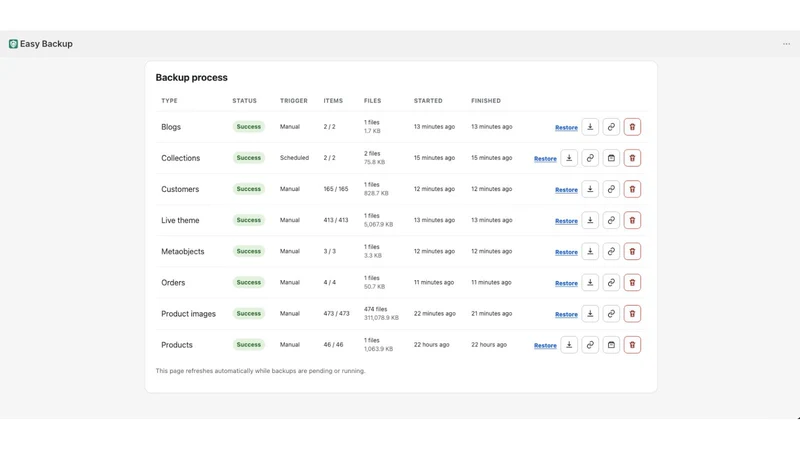Image resolution: width=800 pixels, height=450 pixels.
Task: Click the 413 / 413 items value
Action: click(x=336, y=220)
